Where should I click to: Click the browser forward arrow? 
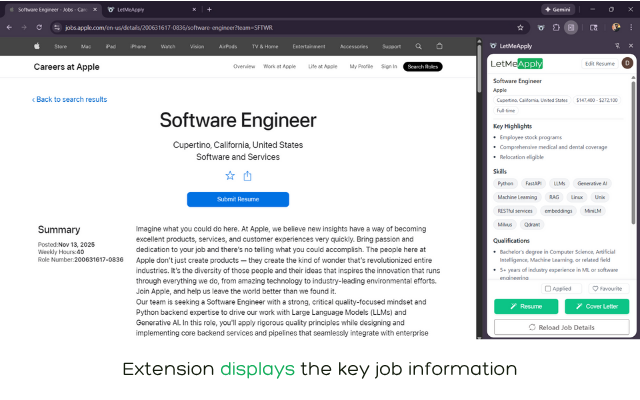[24, 27]
